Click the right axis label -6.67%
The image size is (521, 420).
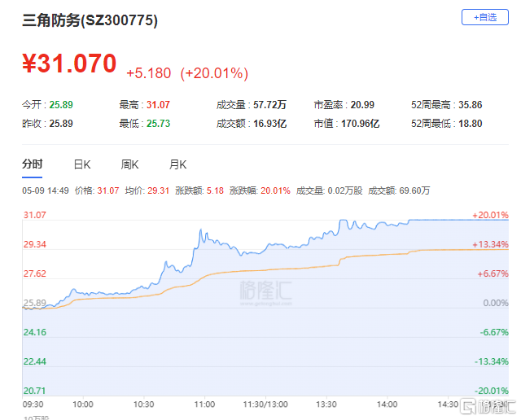tap(494, 332)
